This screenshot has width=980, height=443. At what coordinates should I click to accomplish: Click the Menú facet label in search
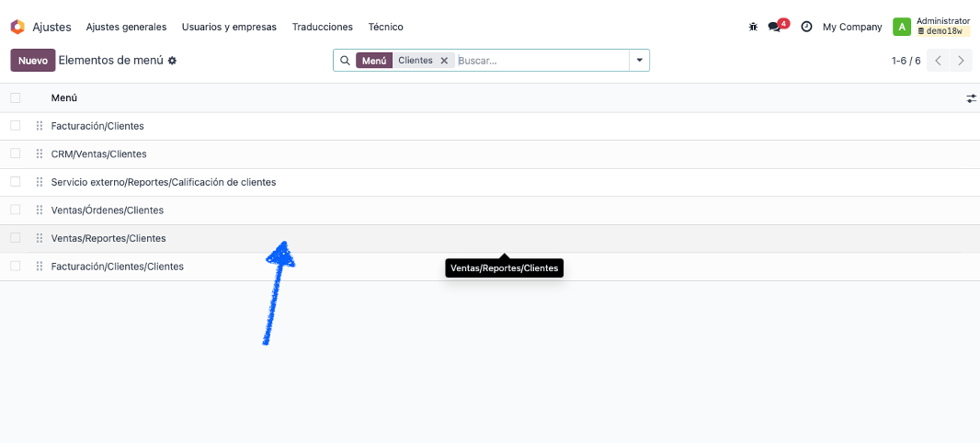pos(374,61)
